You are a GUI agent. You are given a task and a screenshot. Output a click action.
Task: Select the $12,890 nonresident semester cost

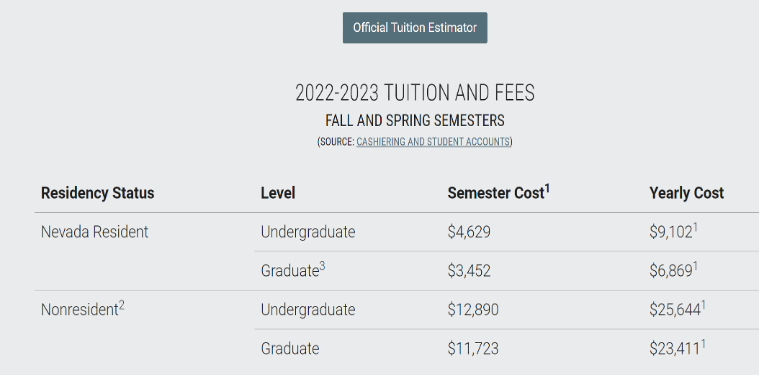point(473,310)
